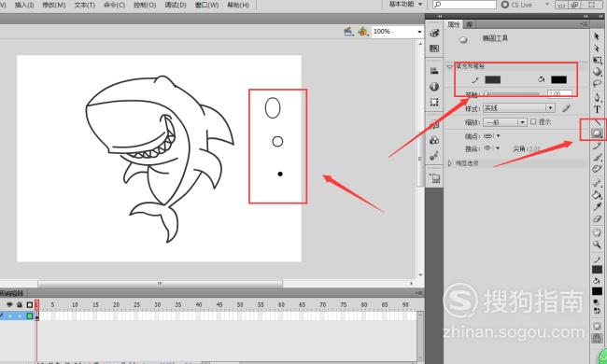Select the Eyedropper tool

tap(597, 206)
